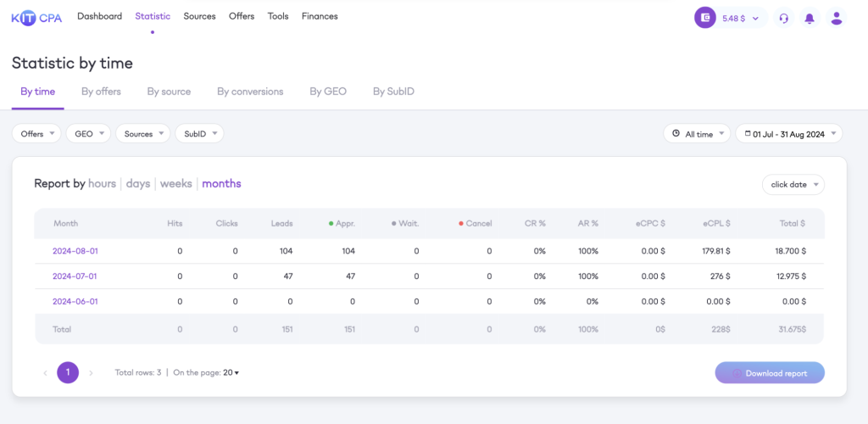
Task: Open the user profile icon
Action: pyautogui.click(x=837, y=18)
